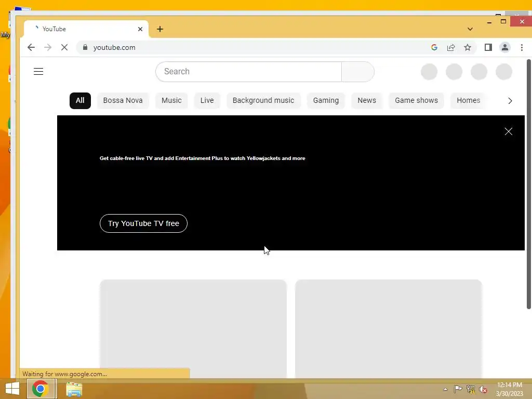Click the page's vertical scrollbar thumb
This screenshot has height=399, width=532.
528,184
